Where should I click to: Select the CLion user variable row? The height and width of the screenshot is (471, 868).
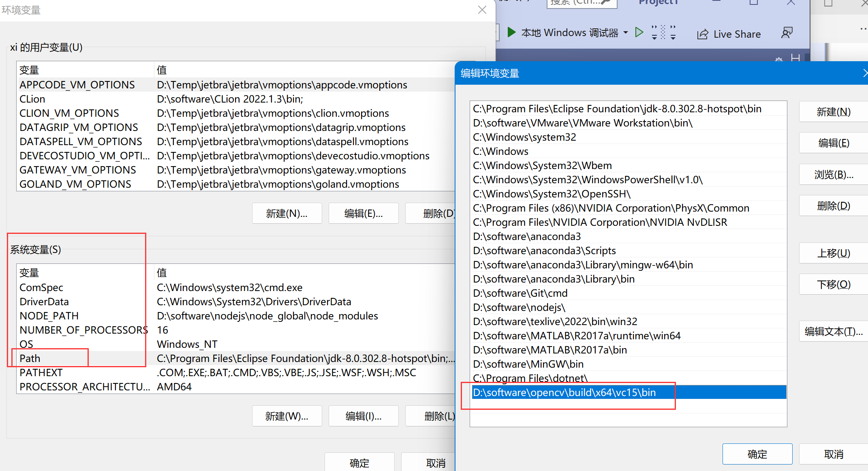[32, 99]
